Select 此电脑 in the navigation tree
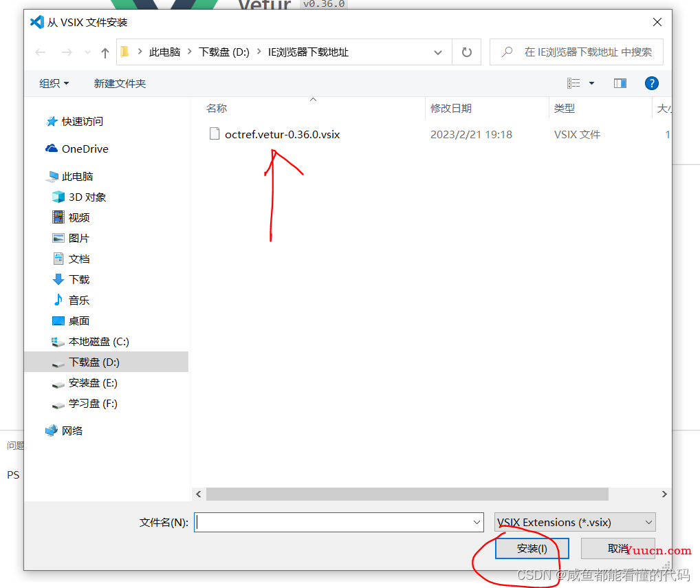This screenshot has height=588, width=700. 69,177
